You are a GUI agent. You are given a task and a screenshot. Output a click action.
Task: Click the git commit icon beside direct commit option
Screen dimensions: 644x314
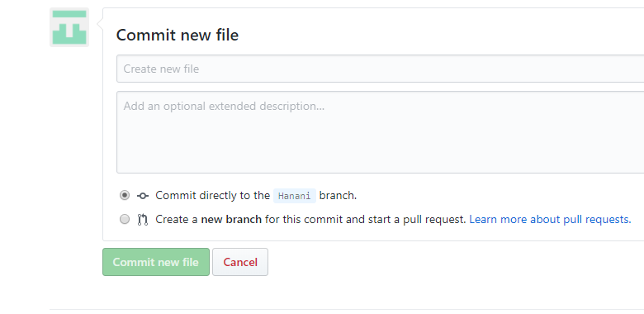pos(143,196)
